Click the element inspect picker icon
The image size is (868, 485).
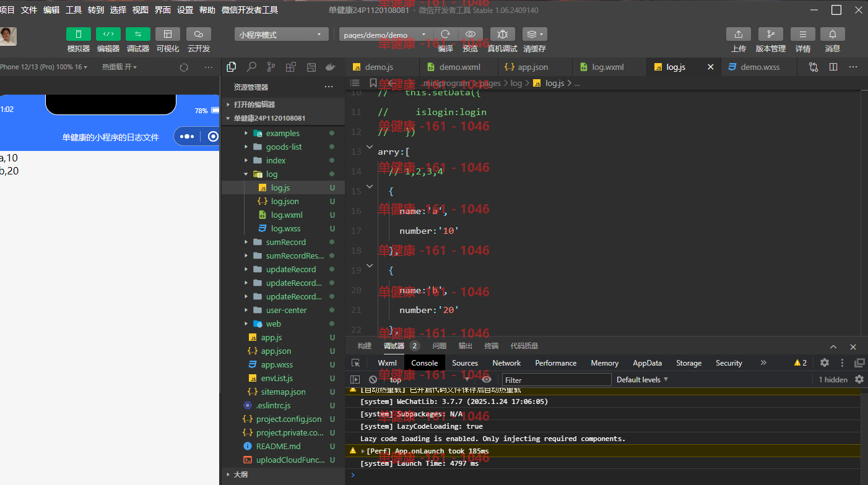pyautogui.click(x=355, y=363)
